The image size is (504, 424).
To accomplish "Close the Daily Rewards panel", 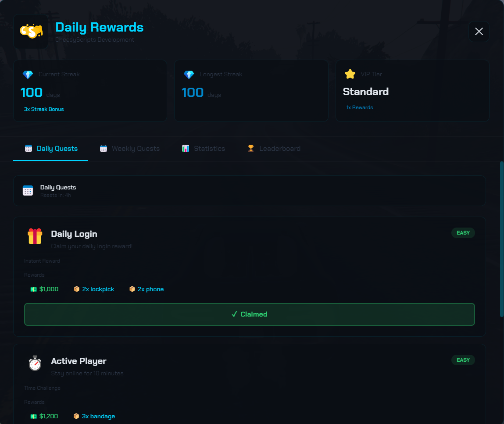I will pyautogui.click(x=479, y=32).
